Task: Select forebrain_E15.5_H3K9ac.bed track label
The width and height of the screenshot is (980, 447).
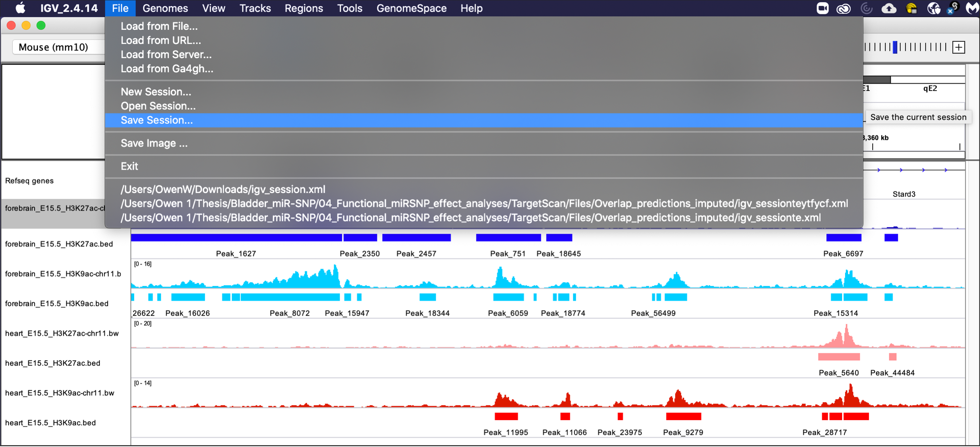Action: pos(57,303)
